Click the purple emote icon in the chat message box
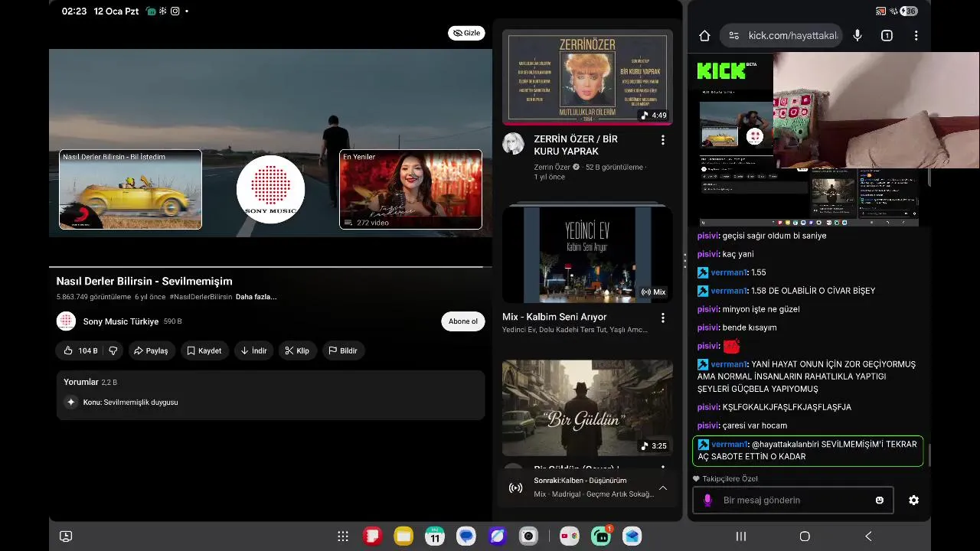The height and width of the screenshot is (551, 980). [x=707, y=500]
